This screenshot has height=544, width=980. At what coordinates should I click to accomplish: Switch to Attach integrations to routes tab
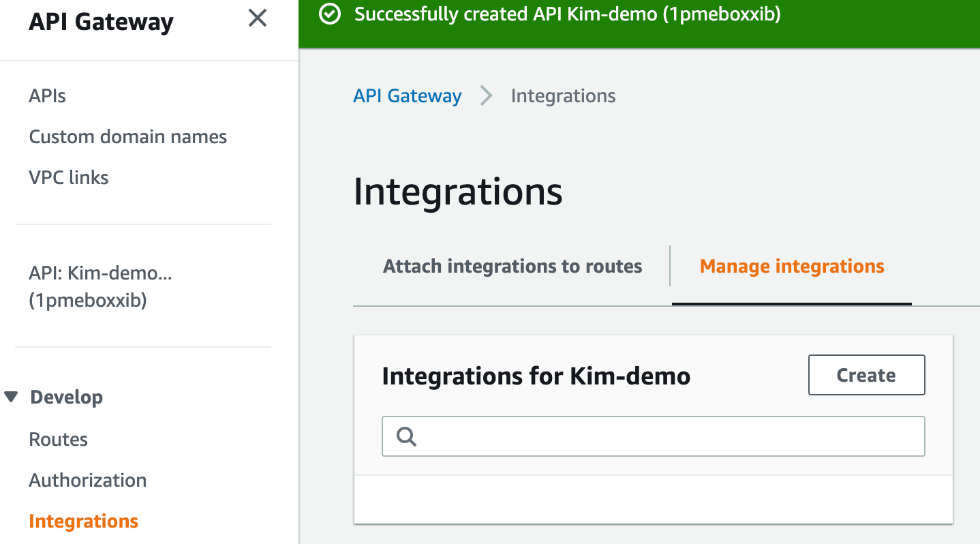[512, 266]
